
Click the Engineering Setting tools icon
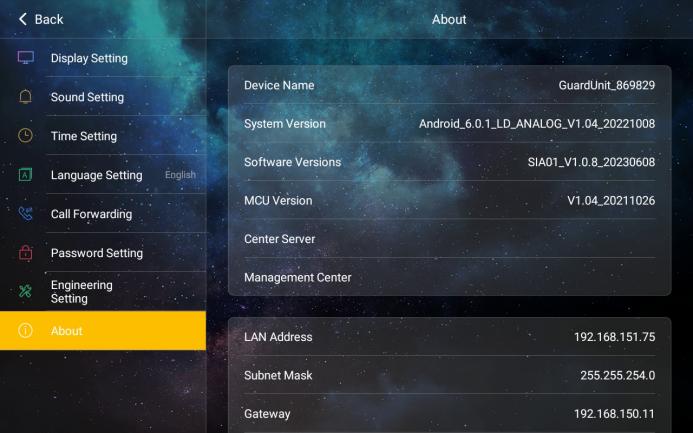click(25, 291)
